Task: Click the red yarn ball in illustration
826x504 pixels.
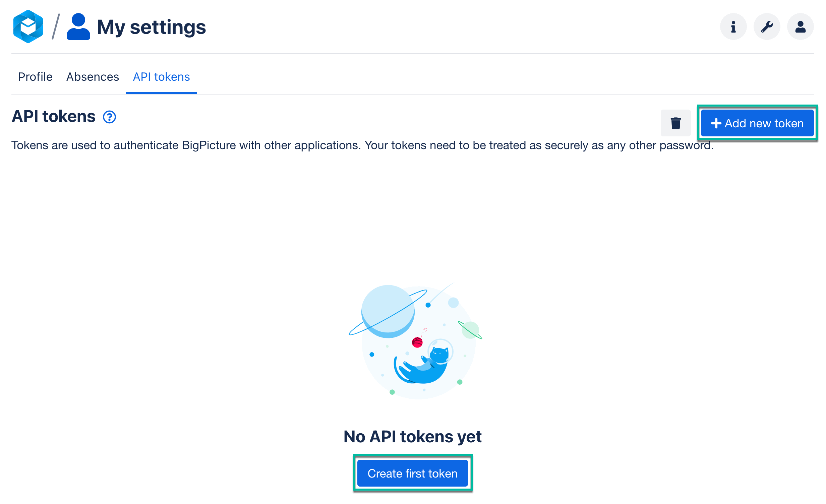Action: 417,342
